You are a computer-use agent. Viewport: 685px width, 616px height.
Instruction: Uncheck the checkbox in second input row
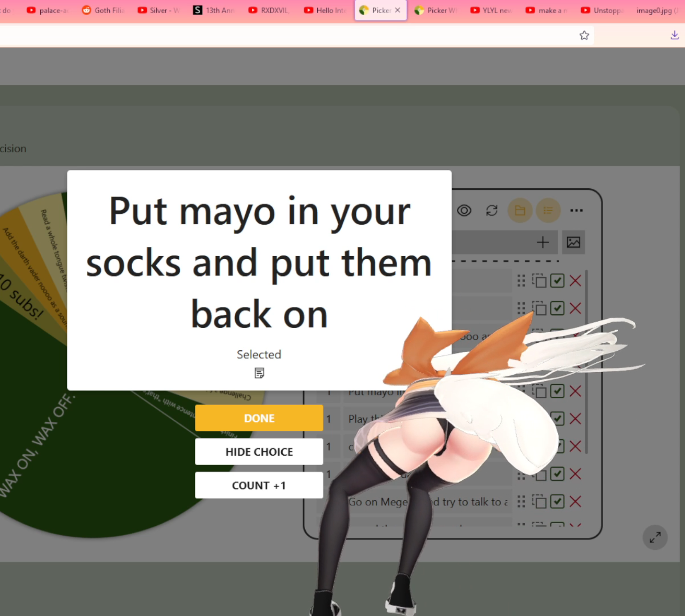tap(557, 308)
